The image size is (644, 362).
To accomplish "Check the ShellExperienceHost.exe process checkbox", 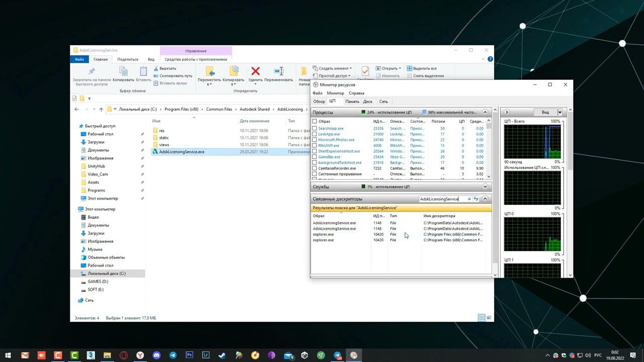I will pyautogui.click(x=314, y=151).
